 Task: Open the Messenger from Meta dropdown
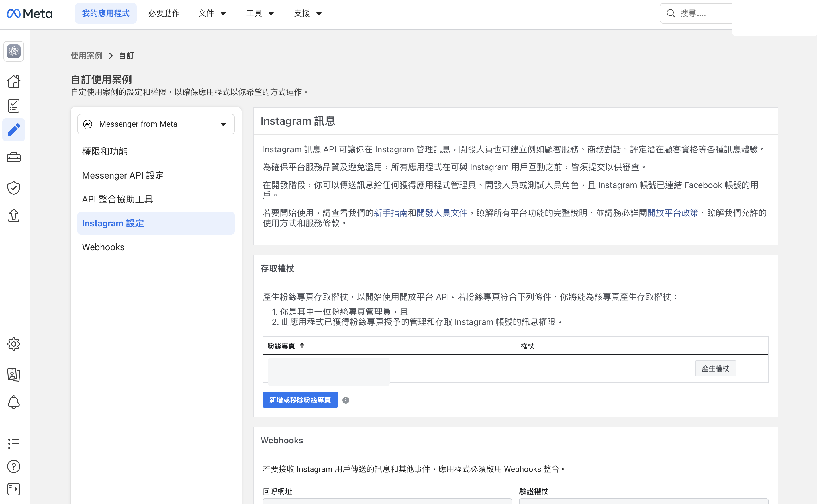pos(156,124)
